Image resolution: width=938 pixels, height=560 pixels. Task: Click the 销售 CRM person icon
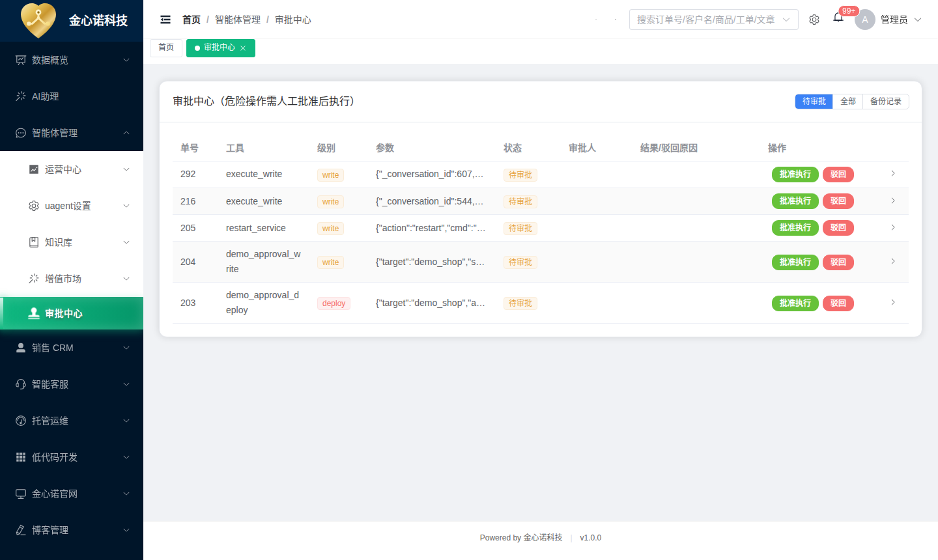(x=21, y=348)
